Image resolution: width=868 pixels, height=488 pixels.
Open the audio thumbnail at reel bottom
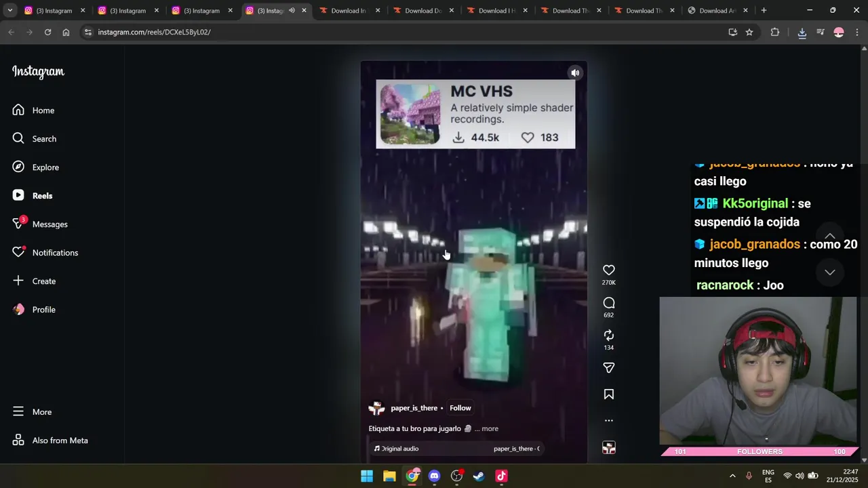pyautogui.click(x=609, y=448)
